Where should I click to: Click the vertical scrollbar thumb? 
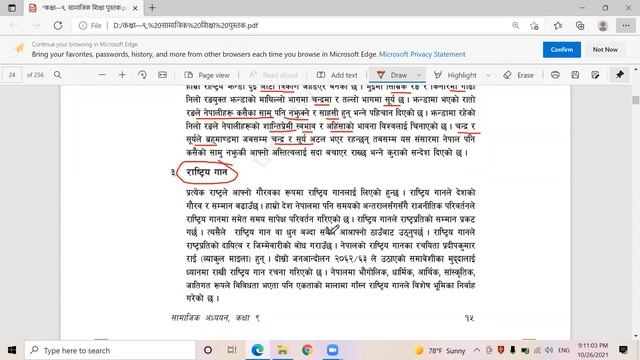636,100
